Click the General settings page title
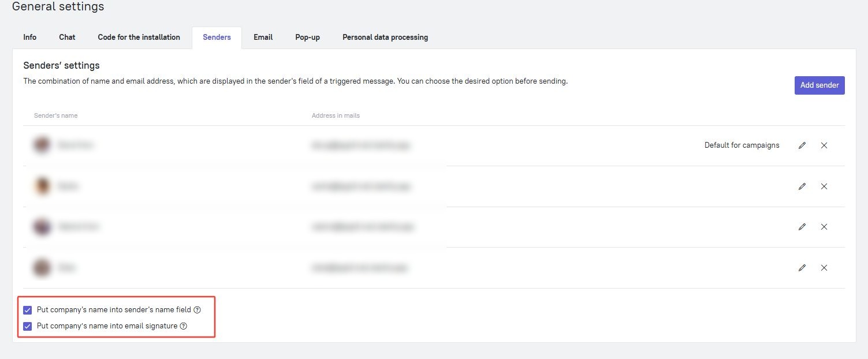Image resolution: width=868 pixels, height=359 pixels. [x=58, y=7]
